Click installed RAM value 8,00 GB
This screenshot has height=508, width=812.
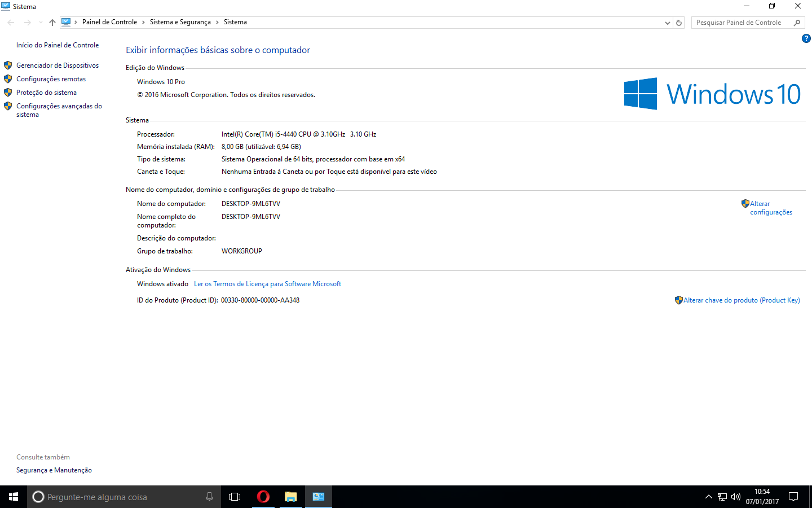(261, 147)
